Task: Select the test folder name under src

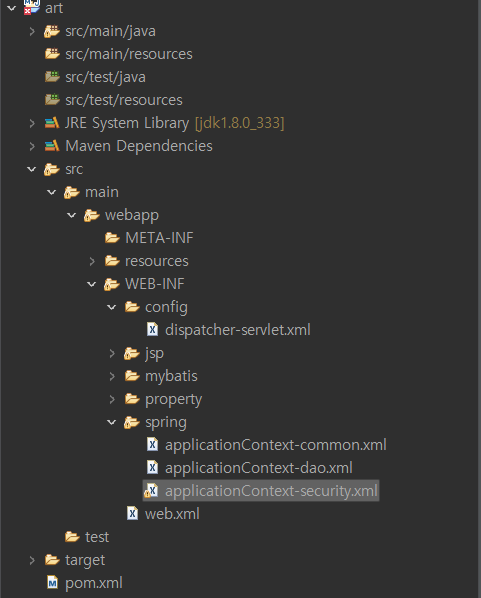Action: pos(97,537)
